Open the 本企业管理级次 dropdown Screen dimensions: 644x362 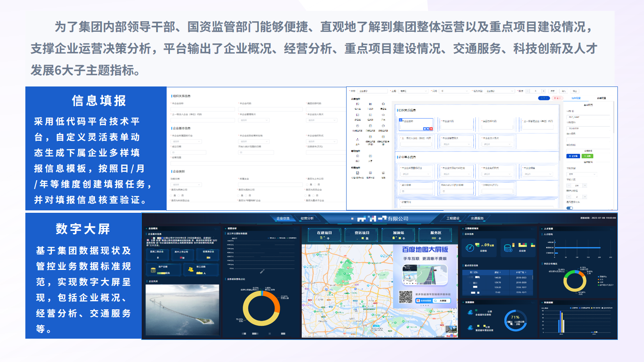pos(254,120)
